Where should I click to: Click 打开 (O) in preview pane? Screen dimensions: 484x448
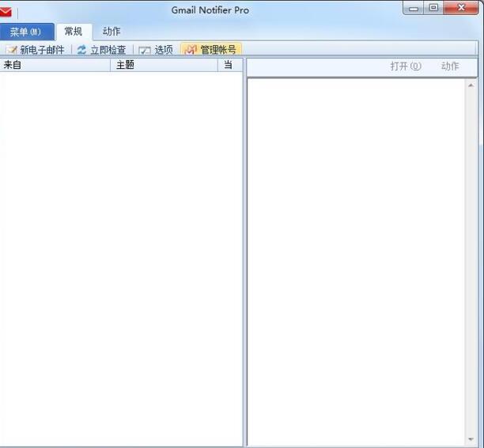pyautogui.click(x=406, y=66)
